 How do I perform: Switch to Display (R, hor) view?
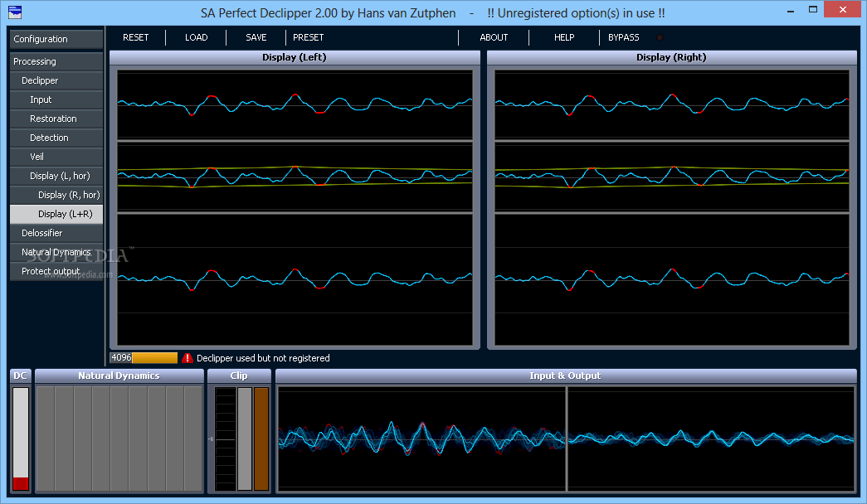(x=56, y=195)
